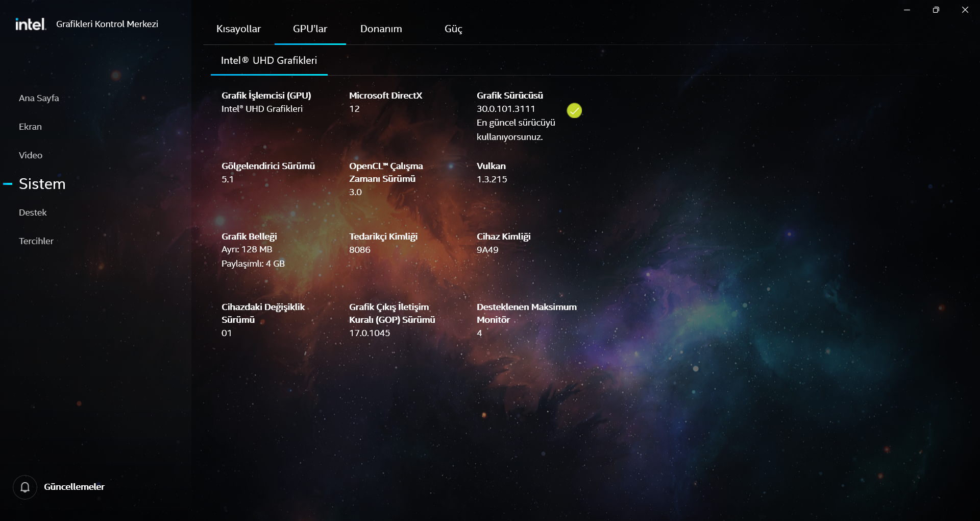Open the Donanım tab
980x521 pixels.
pyautogui.click(x=381, y=29)
